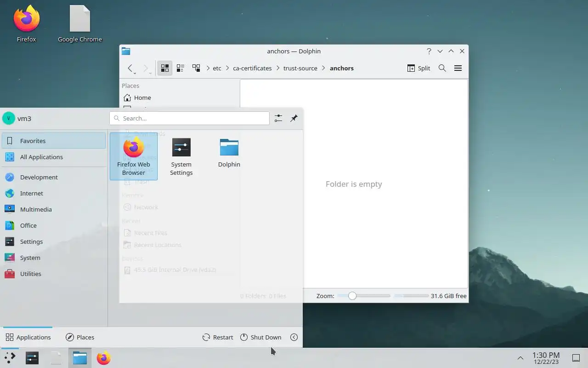Click Split view button in Dolphin

click(x=418, y=68)
